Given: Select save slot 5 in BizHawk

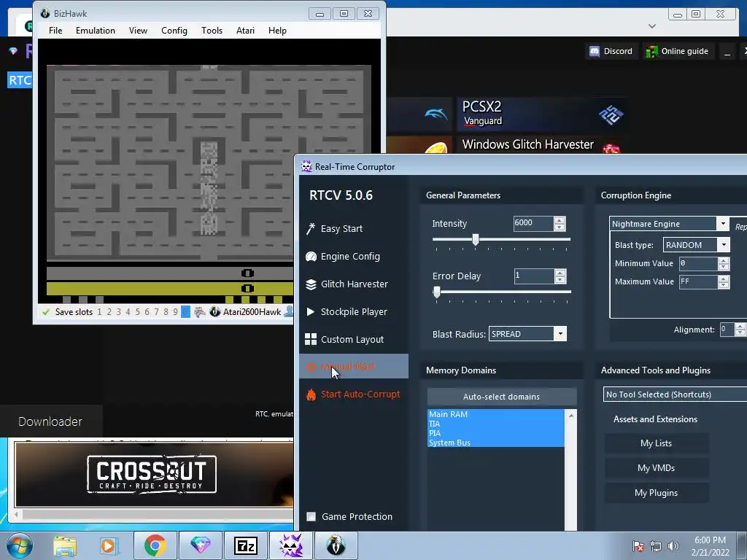Looking at the screenshot, I should tap(137, 312).
